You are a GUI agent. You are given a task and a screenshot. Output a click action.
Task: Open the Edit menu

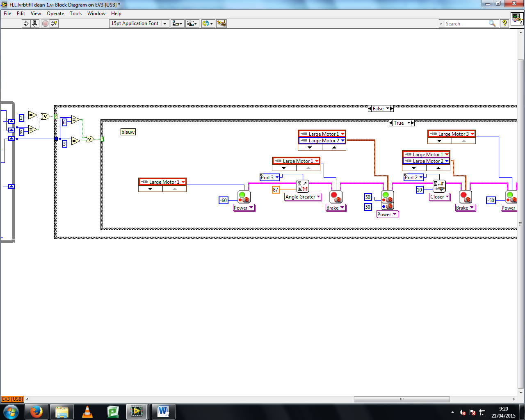(21, 14)
